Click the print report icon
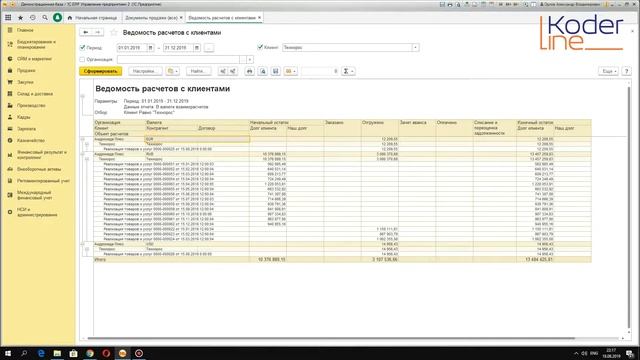This screenshot has height=360, width=640. (249, 71)
